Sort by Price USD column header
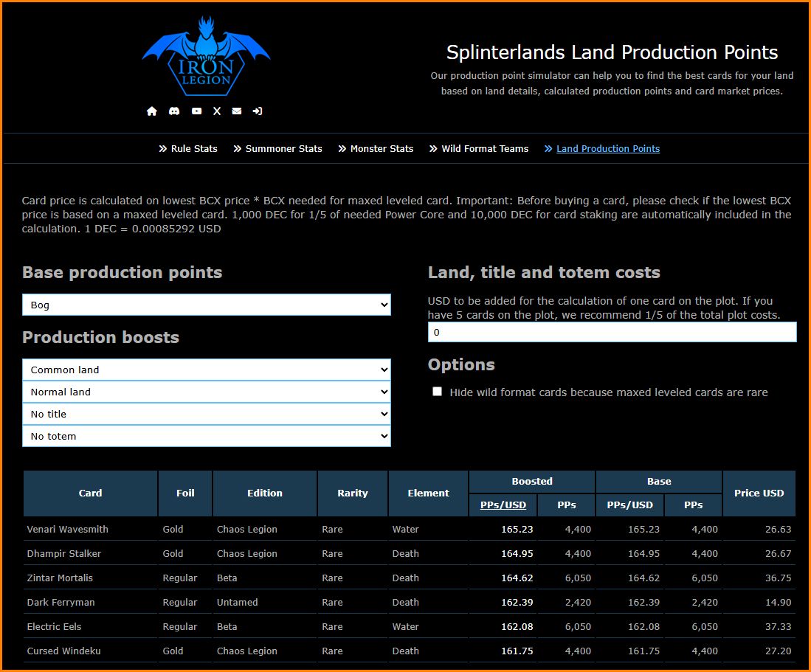811x672 pixels. click(759, 493)
